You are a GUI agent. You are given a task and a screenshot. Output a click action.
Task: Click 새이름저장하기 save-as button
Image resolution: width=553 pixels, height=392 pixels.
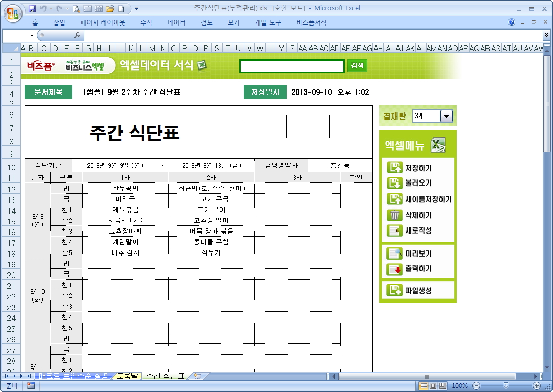pyautogui.click(x=419, y=199)
